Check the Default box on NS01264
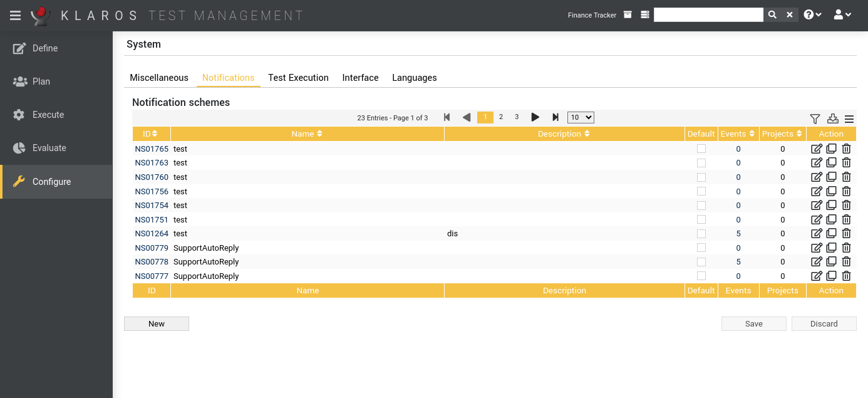Image resolution: width=868 pixels, height=398 pixels. click(701, 233)
